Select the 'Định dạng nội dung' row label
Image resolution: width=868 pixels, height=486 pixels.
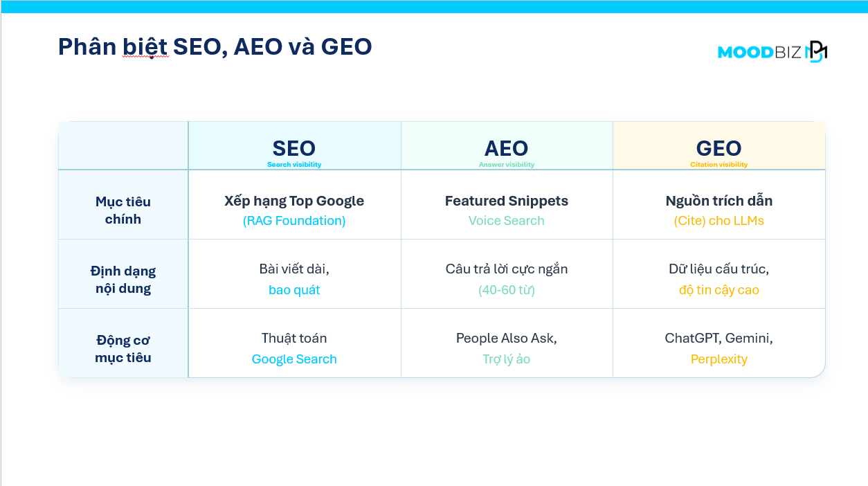tap(123, 280)
